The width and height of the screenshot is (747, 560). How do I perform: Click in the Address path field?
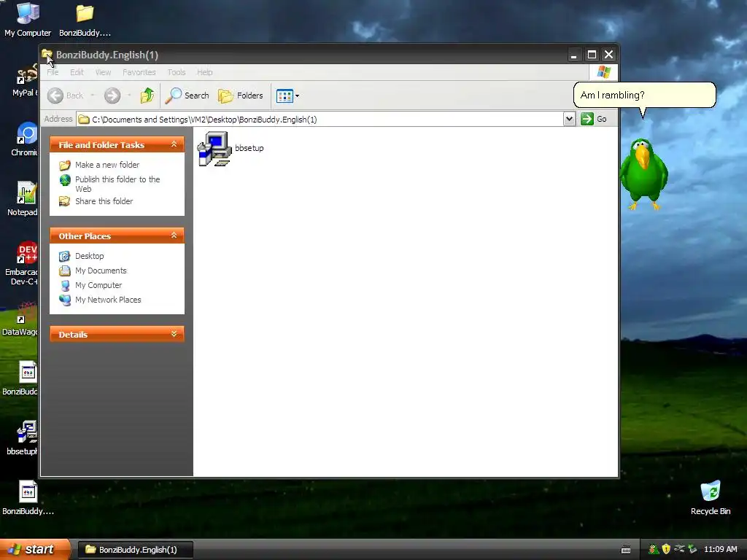[x=320, y=119]
